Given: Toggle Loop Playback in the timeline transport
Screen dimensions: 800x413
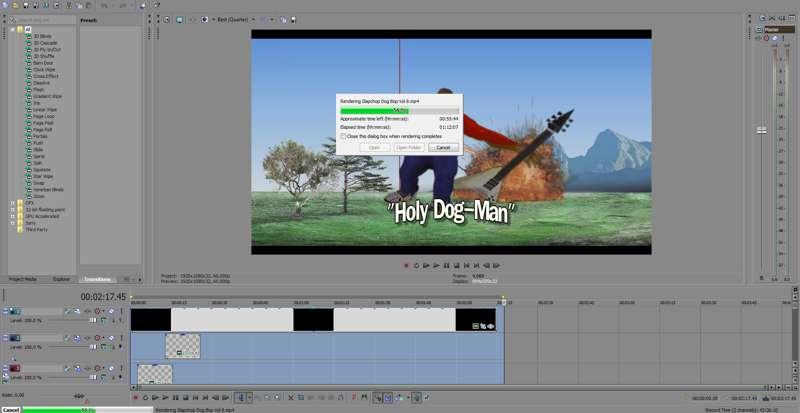Looking at the screenshot, I should [146, 397].
